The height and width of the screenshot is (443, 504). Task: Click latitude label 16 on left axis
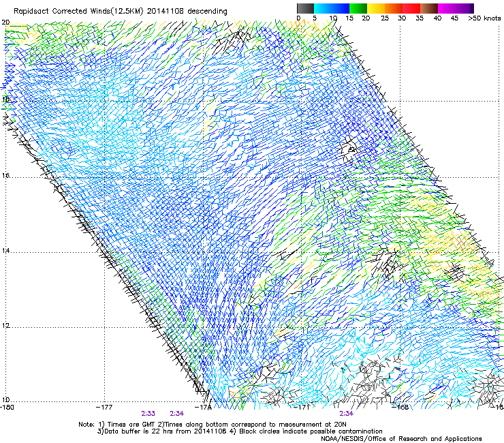[x=5, y=176]
